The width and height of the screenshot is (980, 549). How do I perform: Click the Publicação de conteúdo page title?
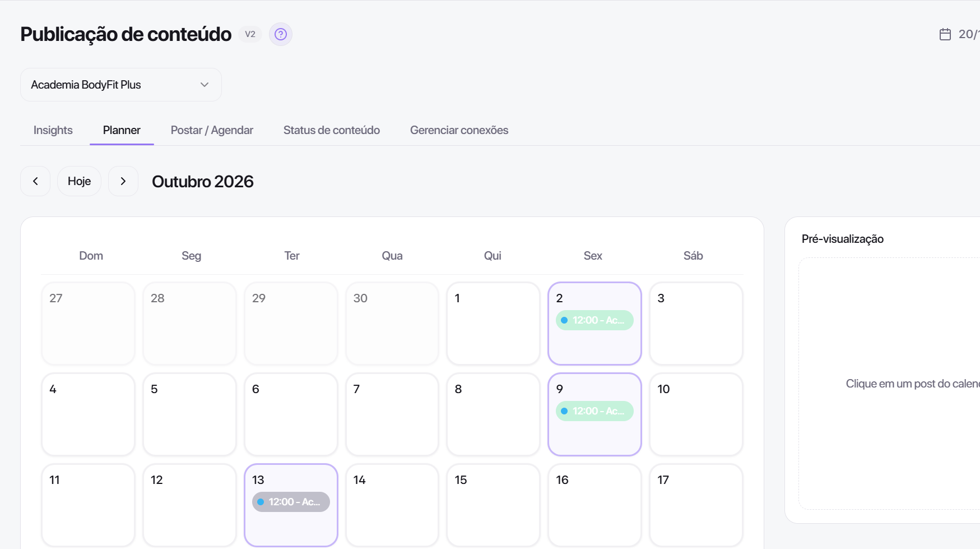[126, 34]
